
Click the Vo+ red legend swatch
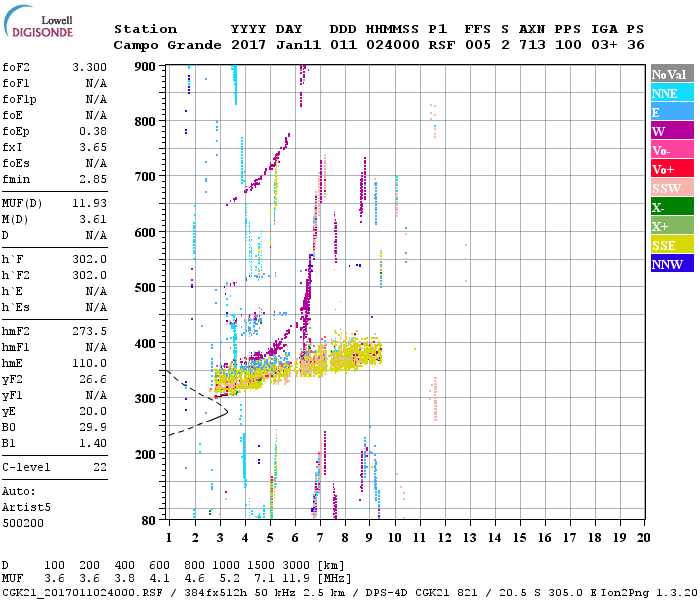point(672,169)
